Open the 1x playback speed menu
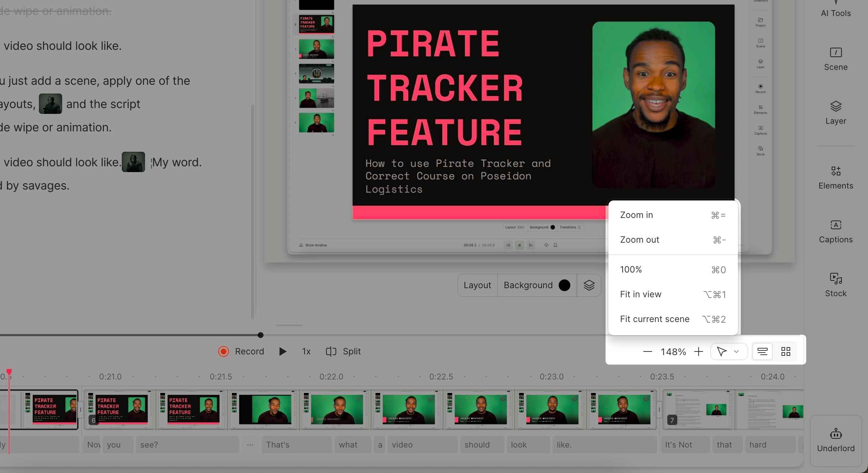Viewport: 868px width, 473px height. (x=306, y=351)
